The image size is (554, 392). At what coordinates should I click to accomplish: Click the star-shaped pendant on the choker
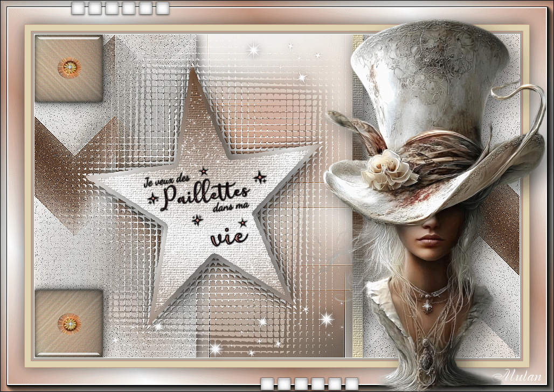pos(427,306)
